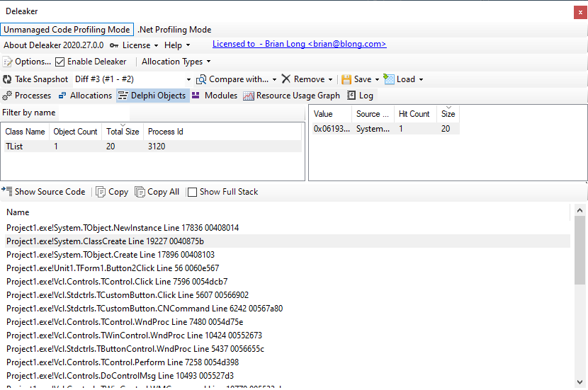
Task: Click the License key icon
Action: pyautogui.click(x=114, y=45)
